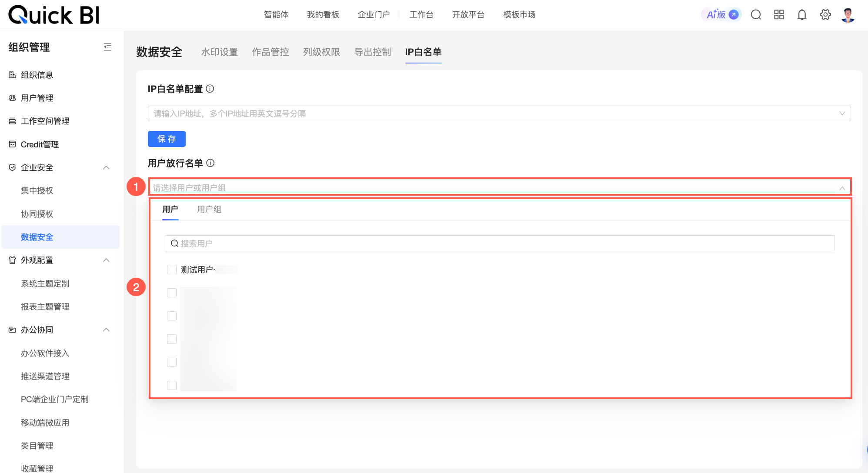Open 系统主题定制 in sidebar
868x473 pixels.
click(x=45, y=283)
